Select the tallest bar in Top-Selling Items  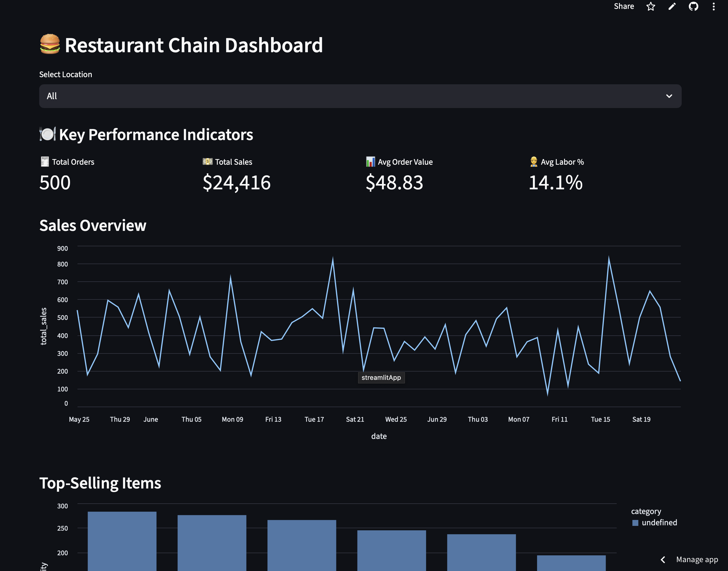122,542
